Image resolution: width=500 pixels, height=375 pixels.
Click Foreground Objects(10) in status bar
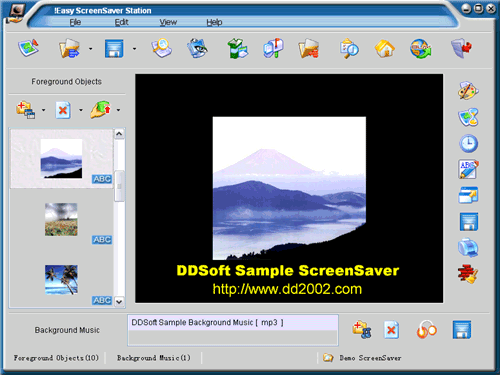coord(56,358)
